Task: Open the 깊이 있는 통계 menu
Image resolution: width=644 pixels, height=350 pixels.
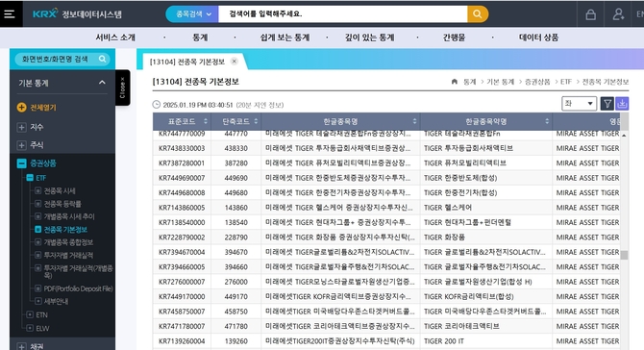Action: (369, 37)
